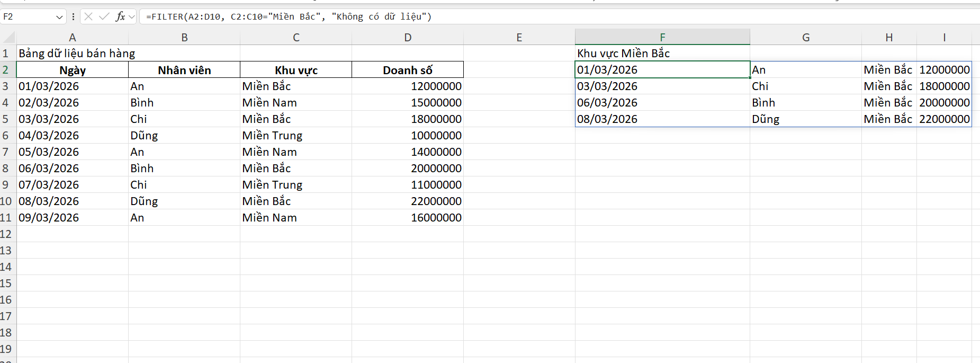This screenshot has width=980, height=363.
Task: Click value 22000000 in column I
Action: (x=944, y=119)
